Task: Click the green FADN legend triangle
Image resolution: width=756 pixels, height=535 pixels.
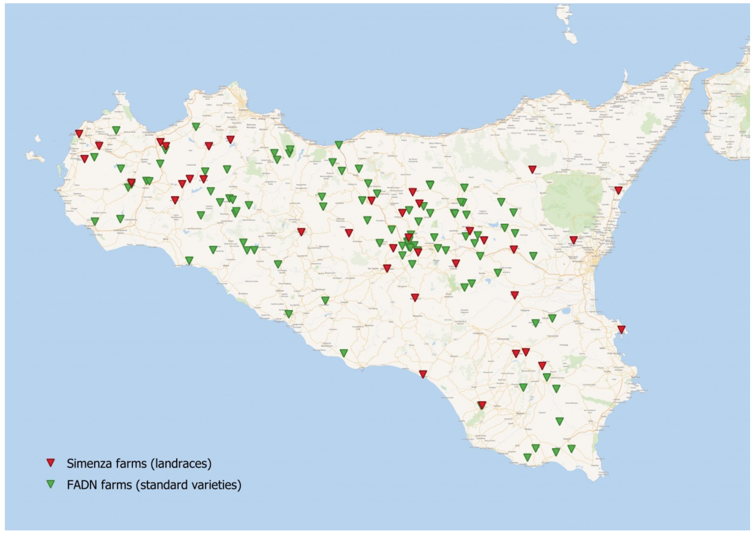Action: 50,484
